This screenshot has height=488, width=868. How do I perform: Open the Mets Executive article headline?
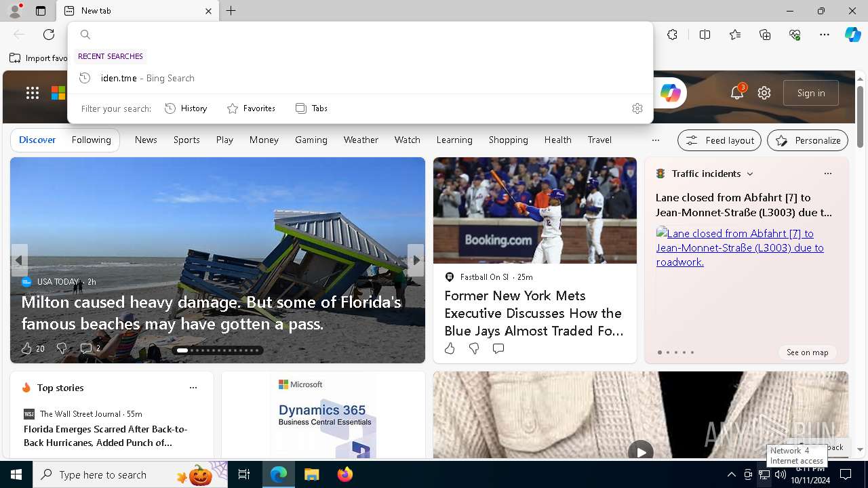(x=533, y=313)
